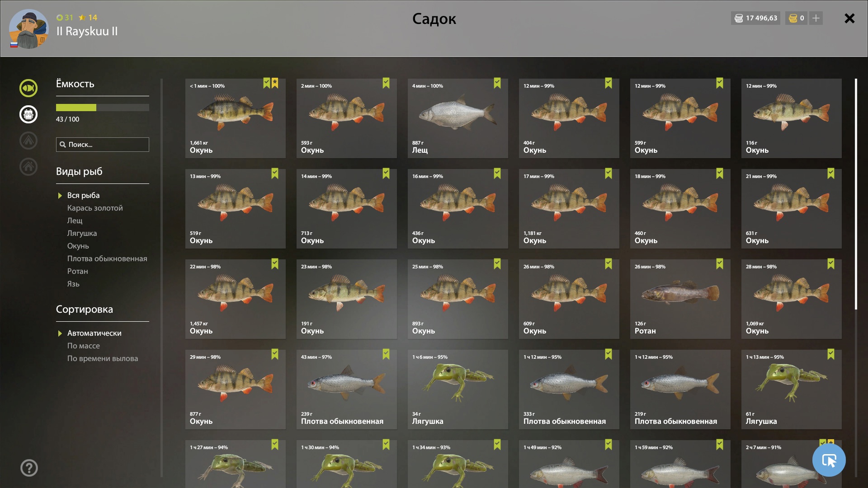The width and height of the screenshot is (868, 488).
Task: Filter fish list by Лещ
Action: (x=75, y=221)
